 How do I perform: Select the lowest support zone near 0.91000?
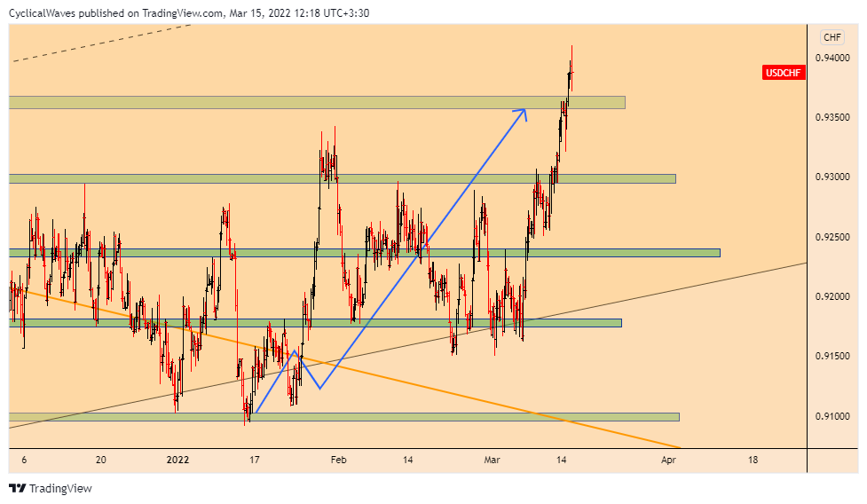tap(355, 417)
